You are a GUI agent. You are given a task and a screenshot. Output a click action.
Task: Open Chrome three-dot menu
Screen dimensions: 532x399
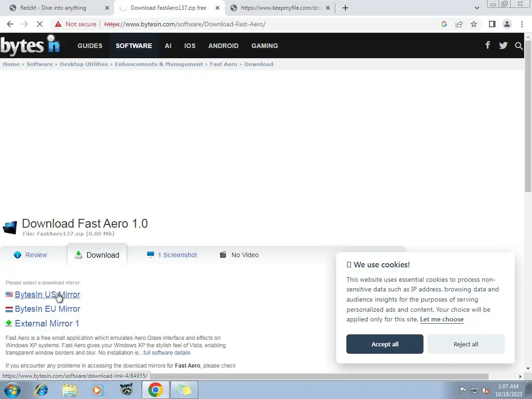pyautogui.click(x=522, y=24)
